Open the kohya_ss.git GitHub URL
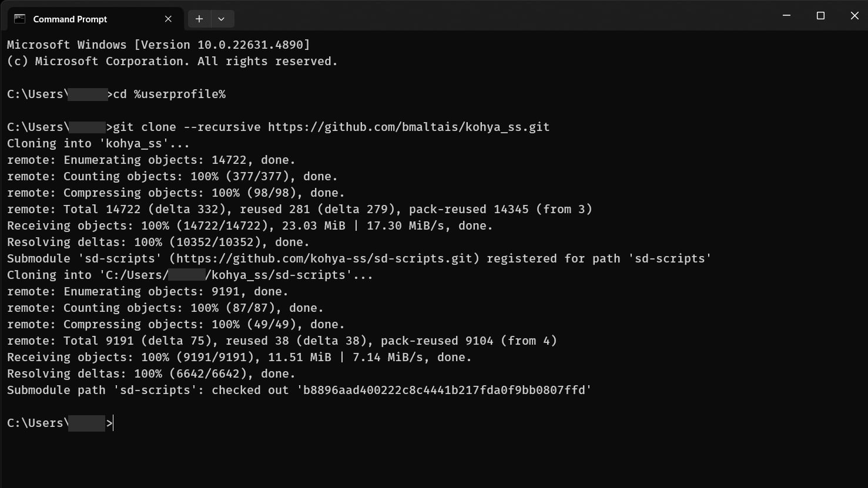 tap(409, 127)
